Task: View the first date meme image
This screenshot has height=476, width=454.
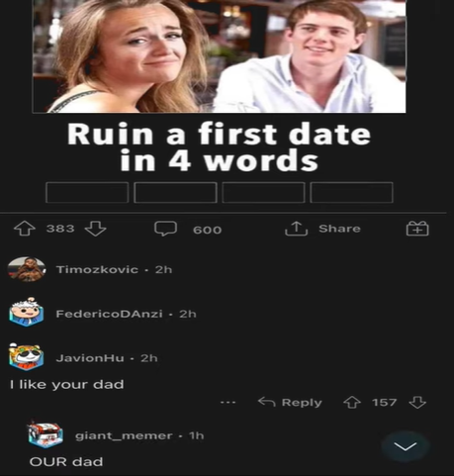Action: point(220,56)
